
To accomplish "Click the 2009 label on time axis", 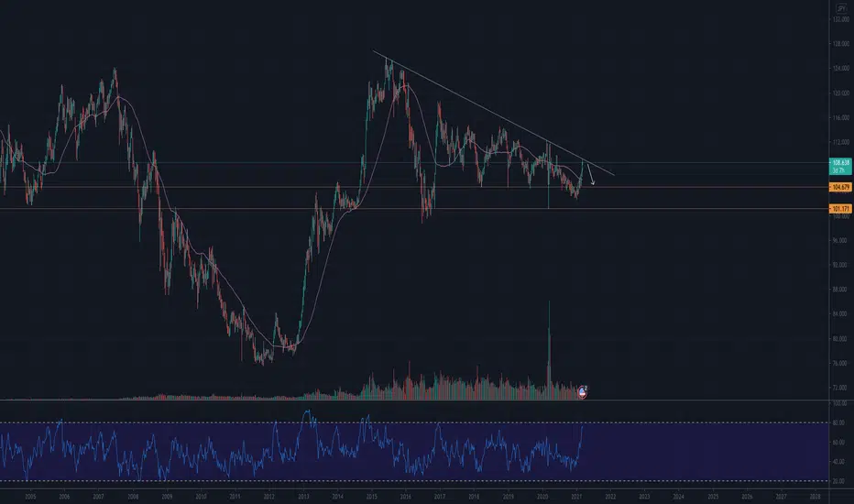I will tap(167, 497).
